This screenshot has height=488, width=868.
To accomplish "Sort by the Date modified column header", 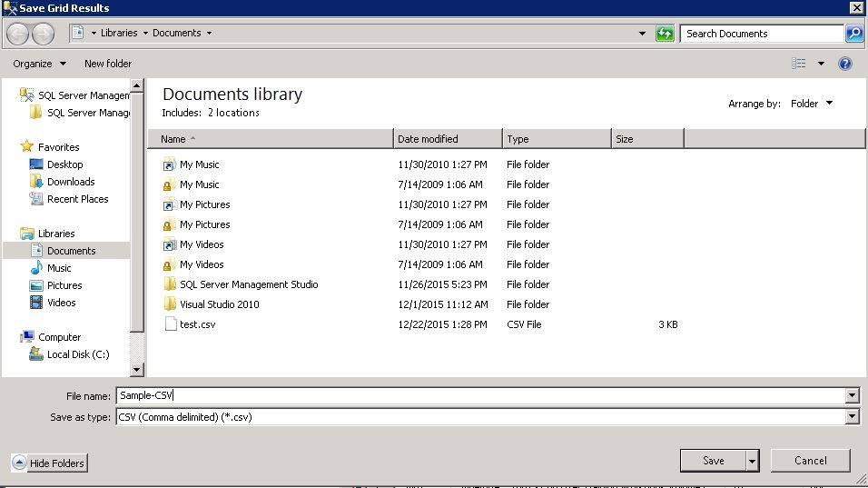I will 448,139.
